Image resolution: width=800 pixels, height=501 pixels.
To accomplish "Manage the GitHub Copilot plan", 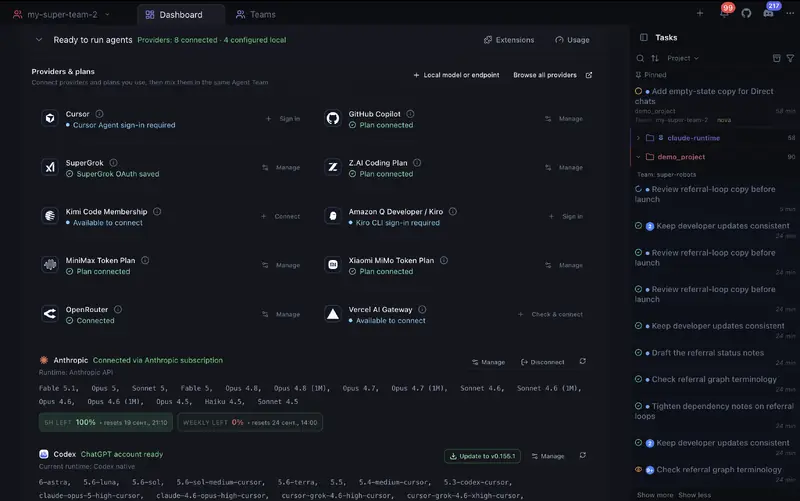I will coord(563,119).
